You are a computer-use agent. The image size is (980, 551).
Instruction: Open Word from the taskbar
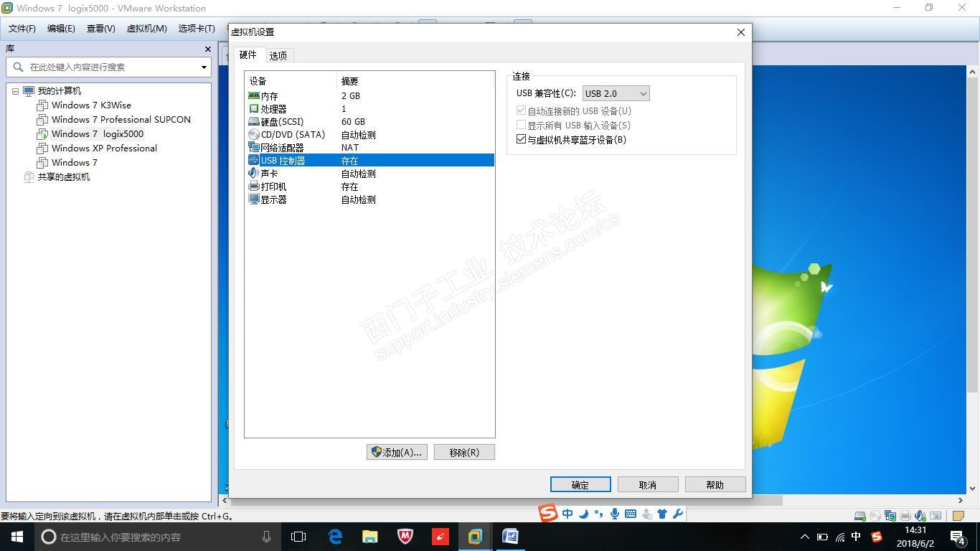[511, 537]
